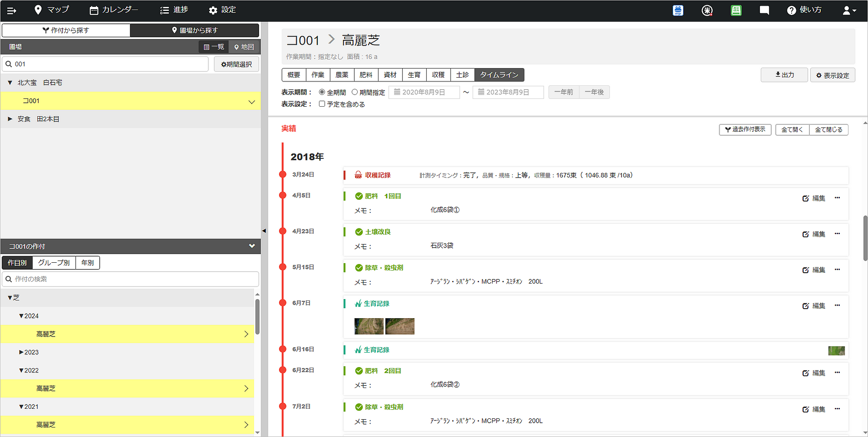Viewport: 868px width, 437px height.
Task: Click 全て開く expand all button
Action: tap(792, 130)
